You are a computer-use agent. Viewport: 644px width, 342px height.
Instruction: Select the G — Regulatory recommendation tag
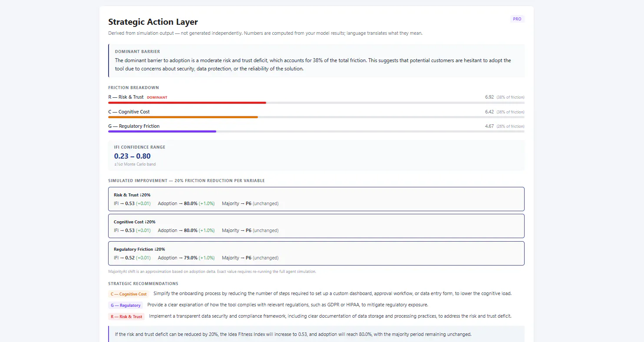125,305
